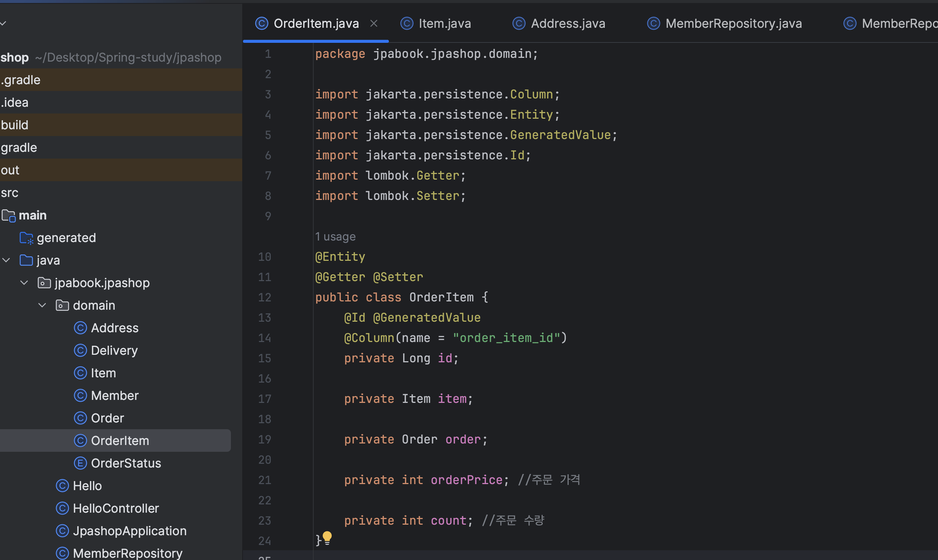
Task: Click the "order_item_id" string literal
Action: 506,338
